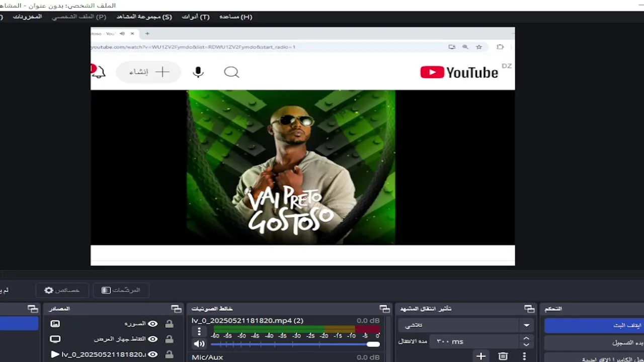Toggle visibility eye of الصورة source
Image resolution: width=644 pixels, height=362 pixels.
152,324
